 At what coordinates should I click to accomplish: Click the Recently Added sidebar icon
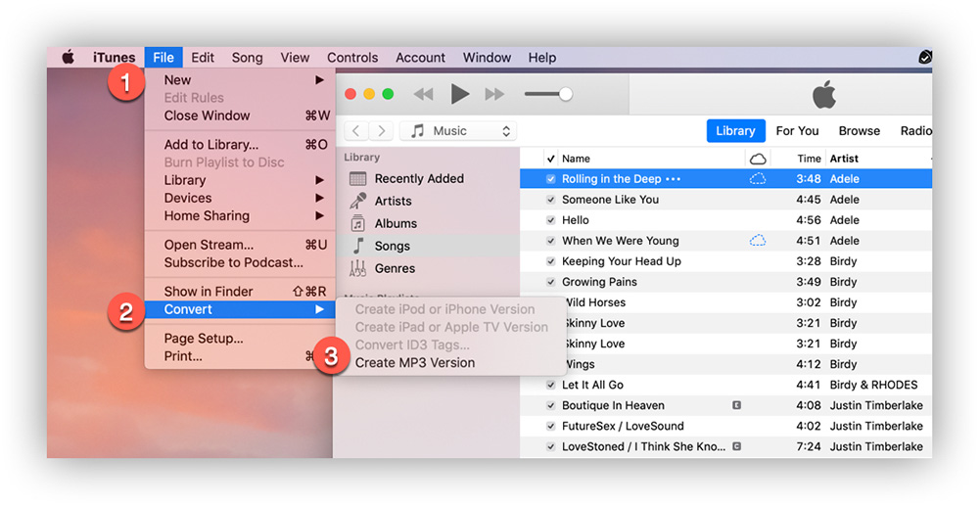tap(358, 178)
